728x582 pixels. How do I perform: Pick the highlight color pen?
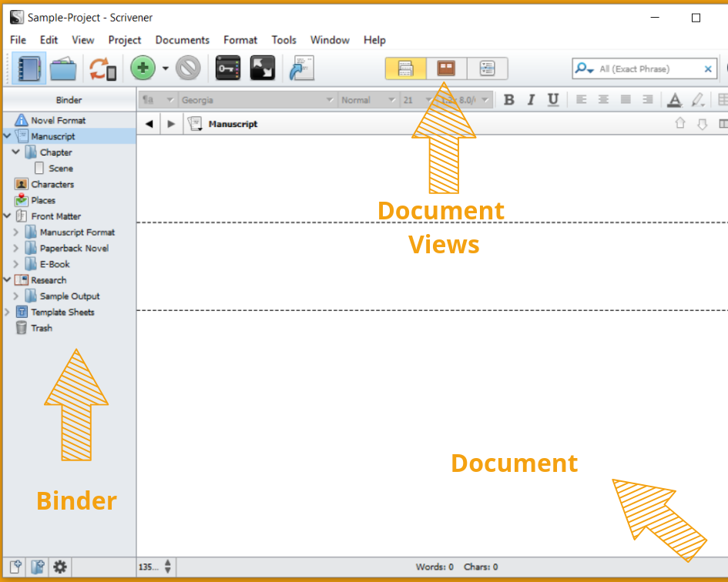[697, 100]
